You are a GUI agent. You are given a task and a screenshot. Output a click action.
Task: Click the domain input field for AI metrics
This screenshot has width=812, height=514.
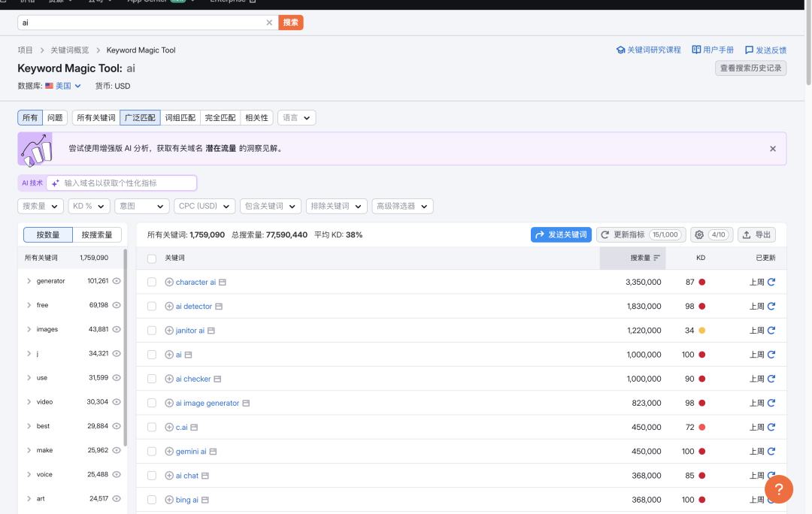pos(128,183)
